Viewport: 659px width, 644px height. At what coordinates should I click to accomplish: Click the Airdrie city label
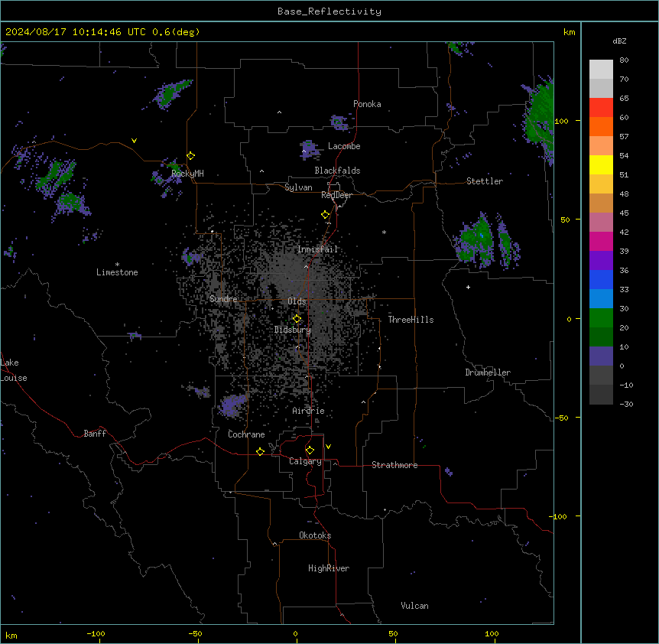[x=309, y=411]
